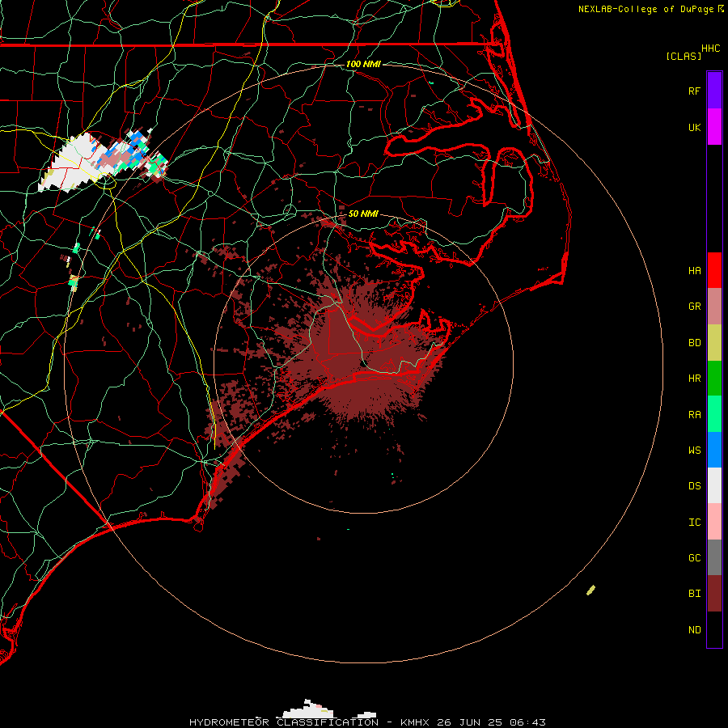Click the "DS" legend label

[x=694, y=486]
